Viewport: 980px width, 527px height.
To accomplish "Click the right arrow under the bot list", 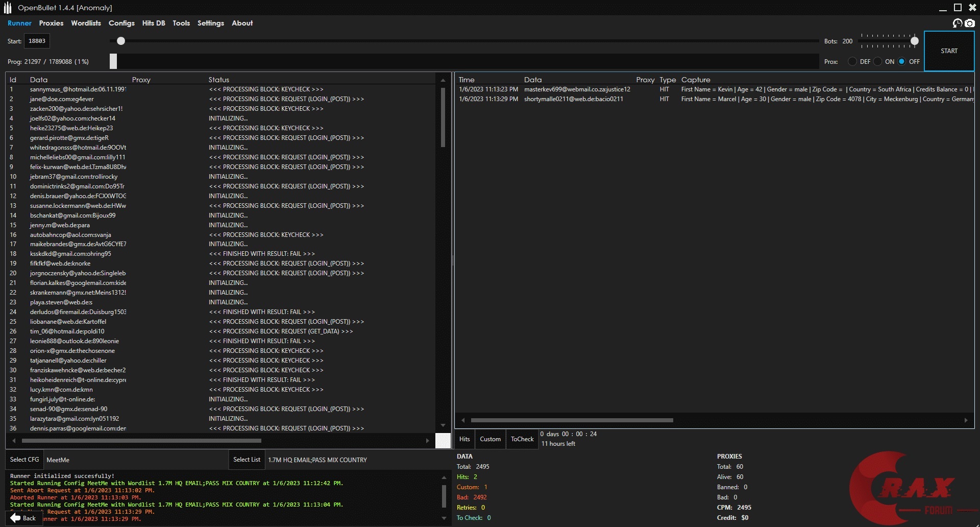I will (428, 440).
